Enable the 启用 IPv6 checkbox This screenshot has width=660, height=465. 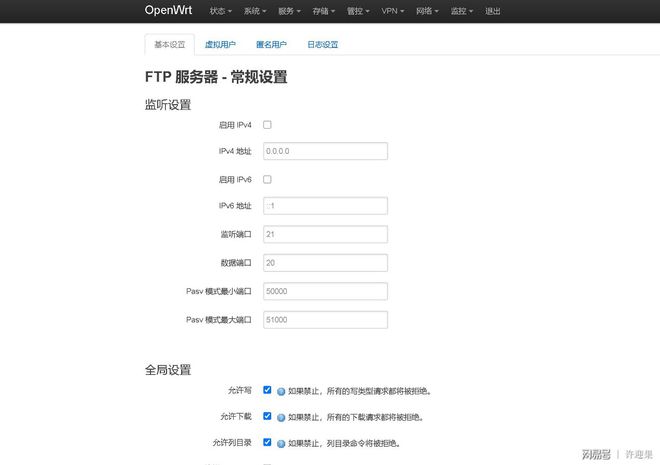267,180
